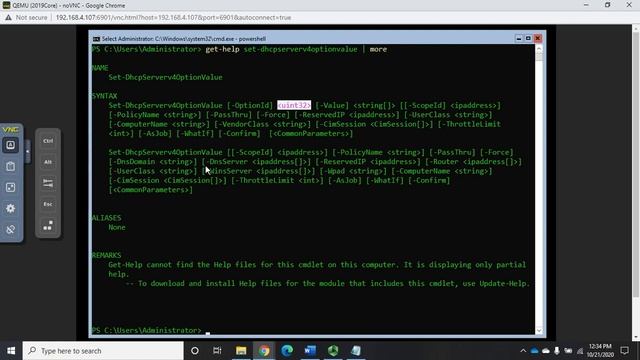Open Microsoft Edge from the taskbar
640x360 pixels.
click(x=287, y=351)
